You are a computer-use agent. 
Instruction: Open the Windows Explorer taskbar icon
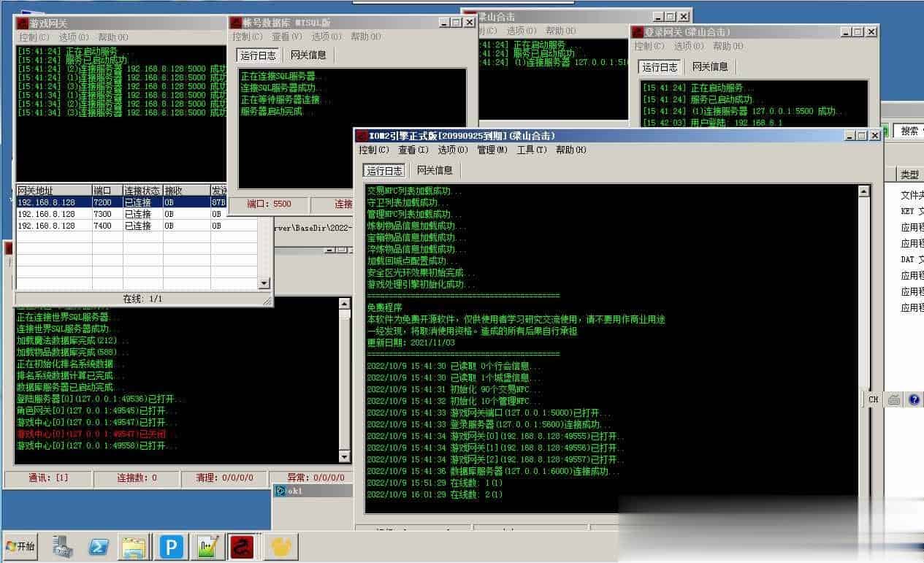[x=134, y=546]
